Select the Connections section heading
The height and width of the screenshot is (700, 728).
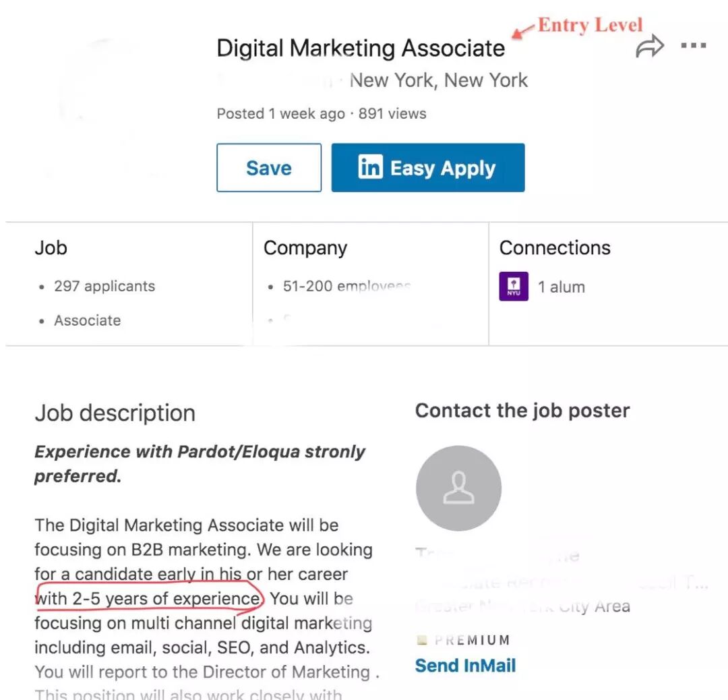554,247
